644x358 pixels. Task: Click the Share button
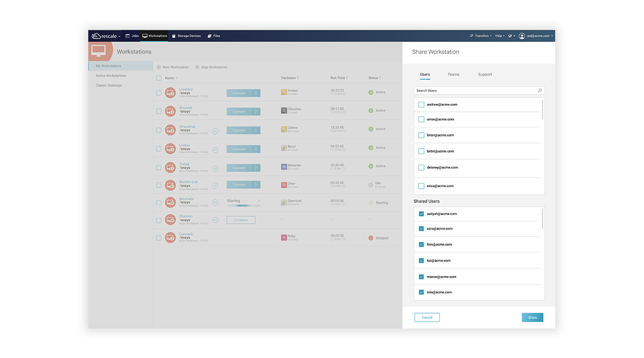pyautogui.click(x=533, y=317)
